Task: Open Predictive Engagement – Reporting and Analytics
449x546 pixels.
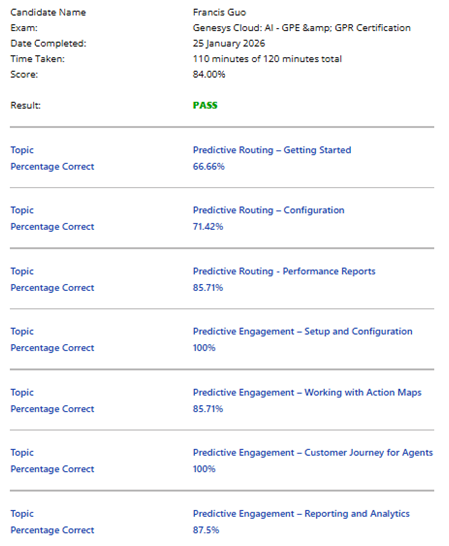Action: click(x=301, y=514)
